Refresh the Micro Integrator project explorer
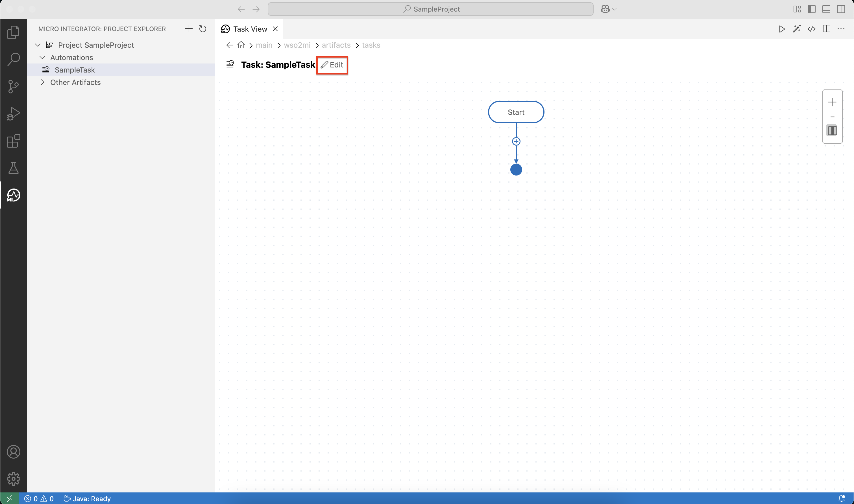This screenshot has width=854, height=504. (203, 29)
